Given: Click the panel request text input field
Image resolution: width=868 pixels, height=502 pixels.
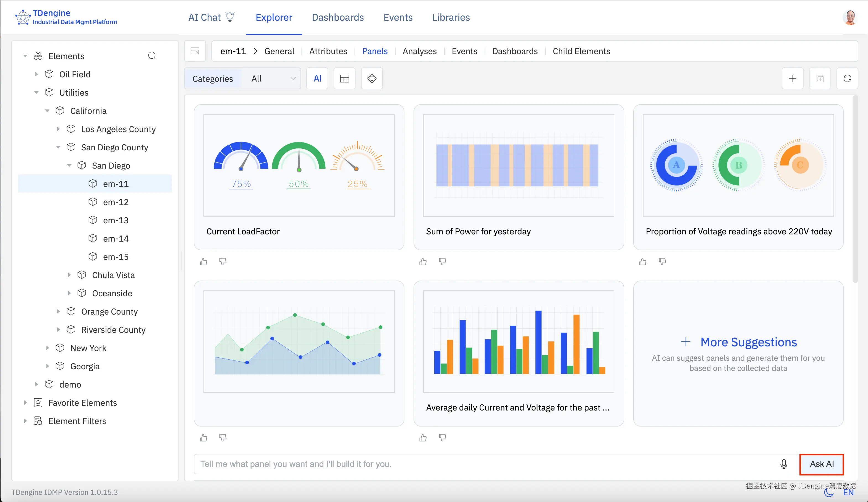Looking at the screenshot, I should (482, 464).
